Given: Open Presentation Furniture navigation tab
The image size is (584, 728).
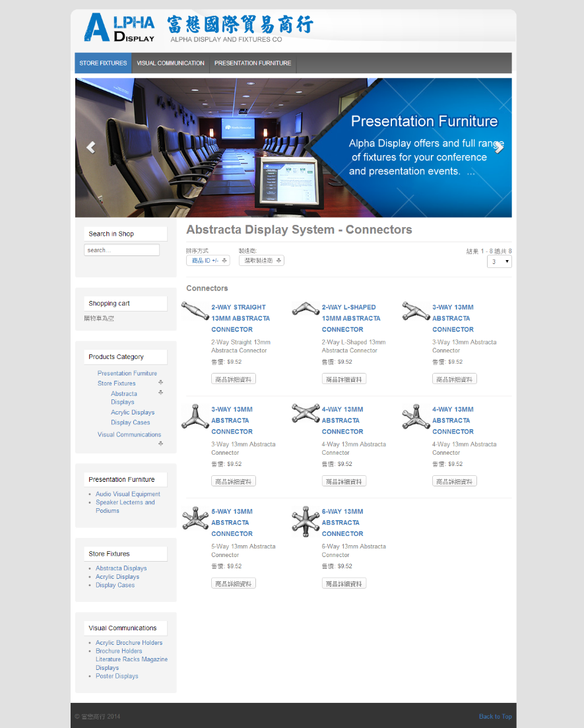Looking at the screenshot, I should coord(253,63).
